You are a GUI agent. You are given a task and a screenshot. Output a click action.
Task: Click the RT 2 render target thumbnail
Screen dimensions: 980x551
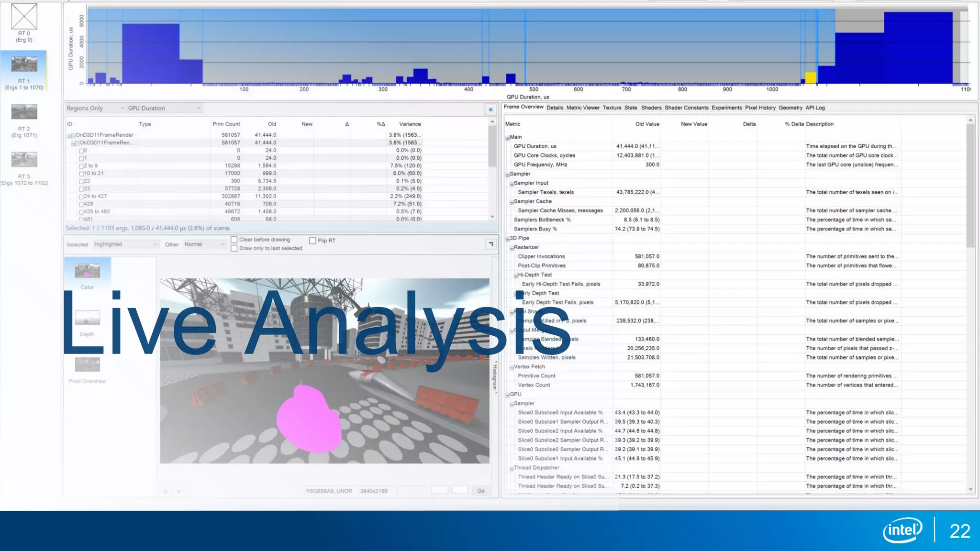[24, 112]
